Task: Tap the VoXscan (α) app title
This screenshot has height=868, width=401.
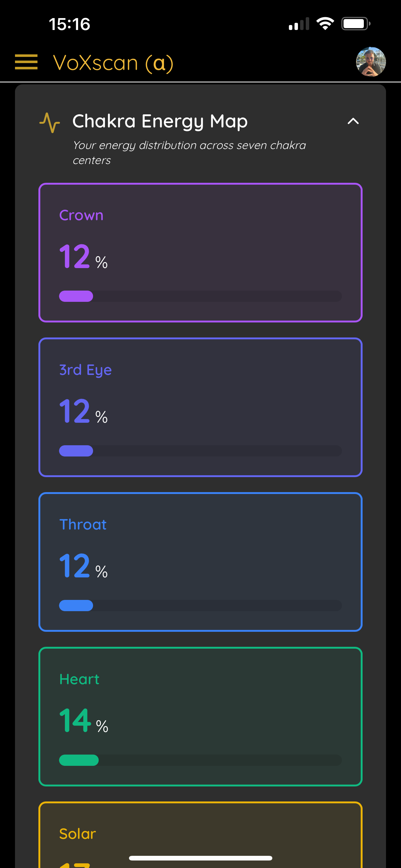Action: tap(113, 63)
